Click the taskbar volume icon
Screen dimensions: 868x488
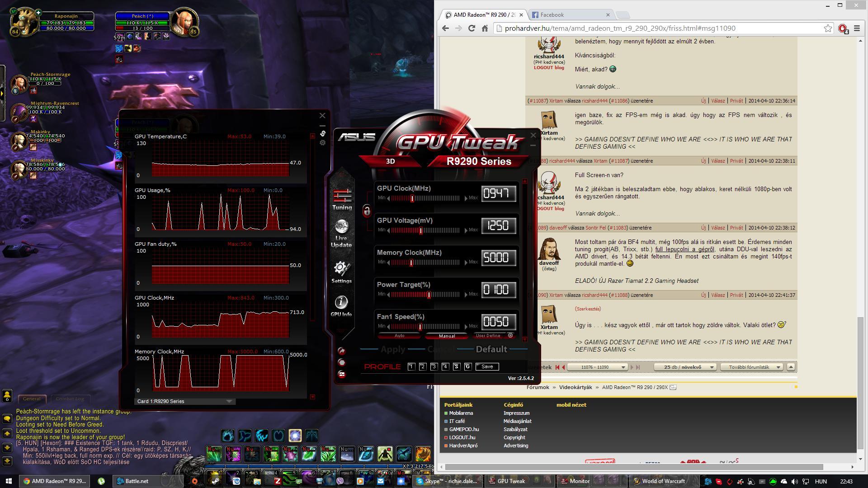pos(794,482)
